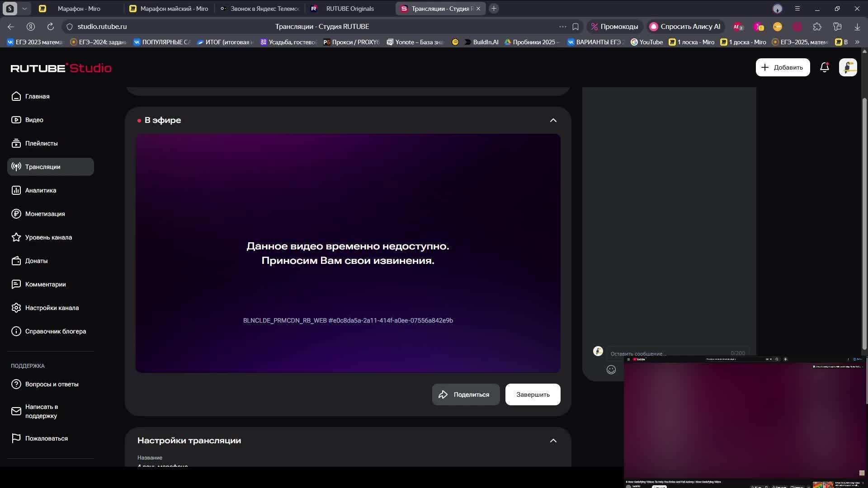
Task: Click the Справочник блогера info icon
Action: [x=16, y=331]
